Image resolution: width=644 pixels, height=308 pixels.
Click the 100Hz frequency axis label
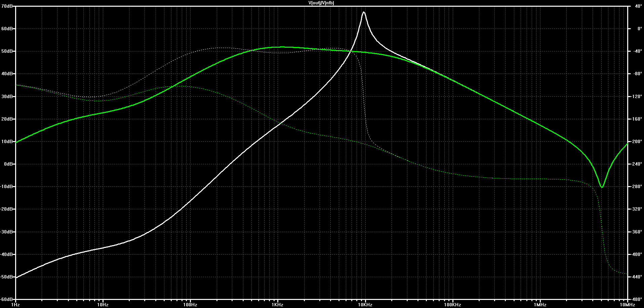click(x=190, y=305)
